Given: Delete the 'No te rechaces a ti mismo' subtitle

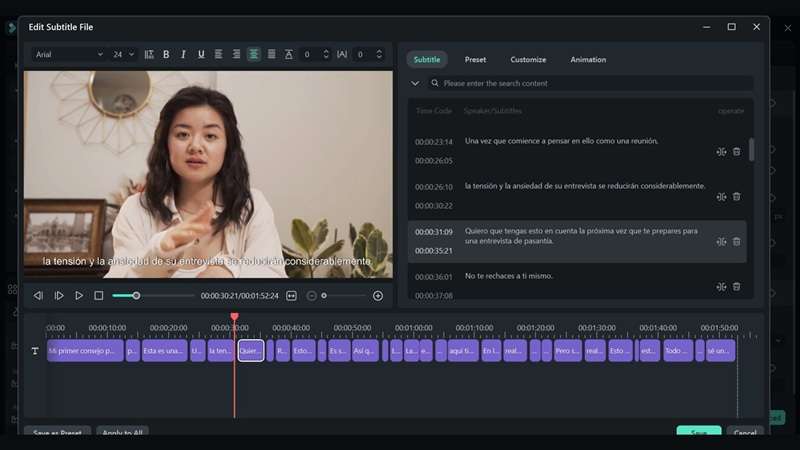Looking at the screenshot, I should 737,287.
